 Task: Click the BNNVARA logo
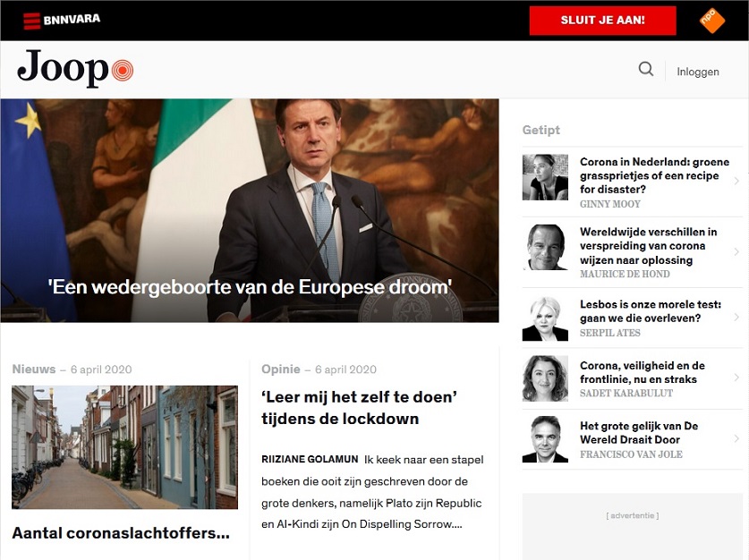62,20
